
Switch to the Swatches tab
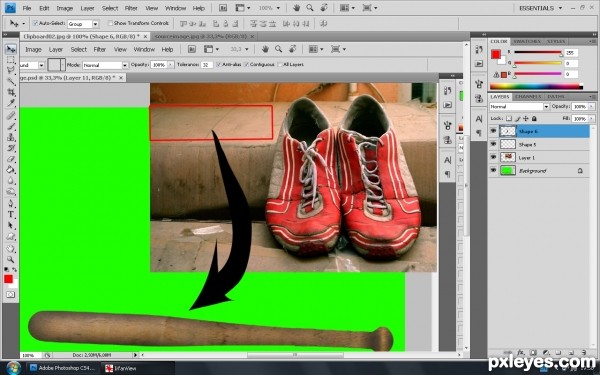click(x=527, y=41)
